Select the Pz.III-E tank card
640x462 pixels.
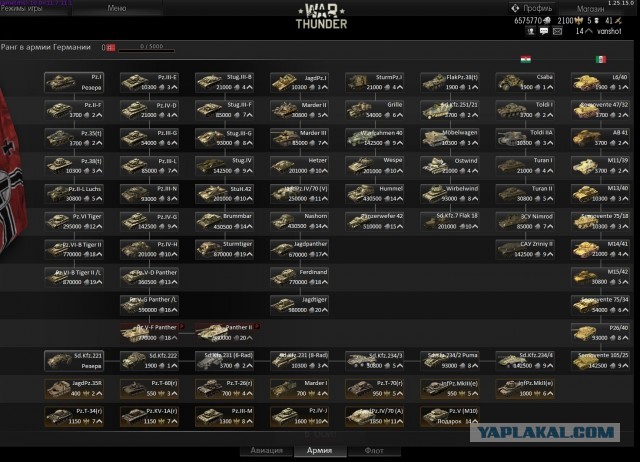(149, 82)
